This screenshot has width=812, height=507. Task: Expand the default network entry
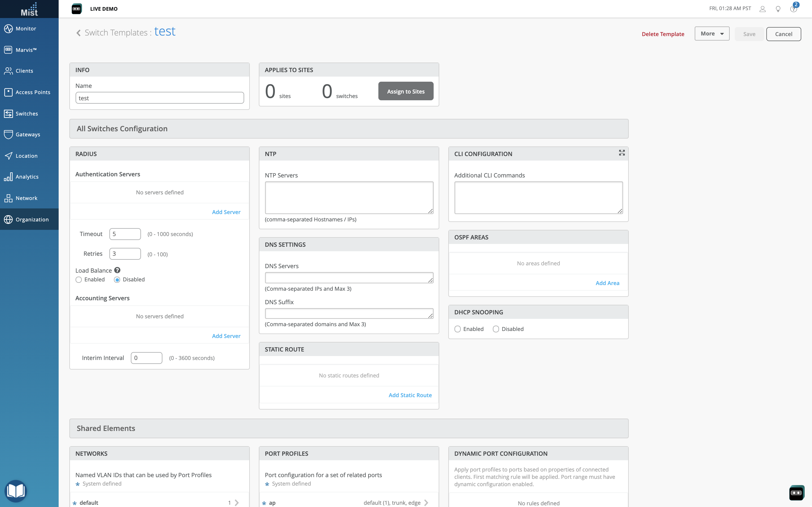(x=237, y=502)
